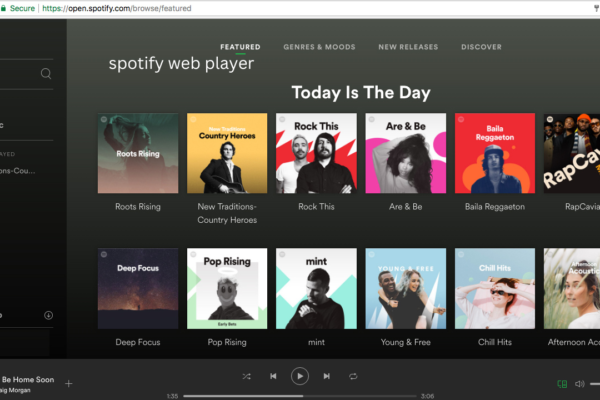Click the song progress bar

tap(300, 396)
